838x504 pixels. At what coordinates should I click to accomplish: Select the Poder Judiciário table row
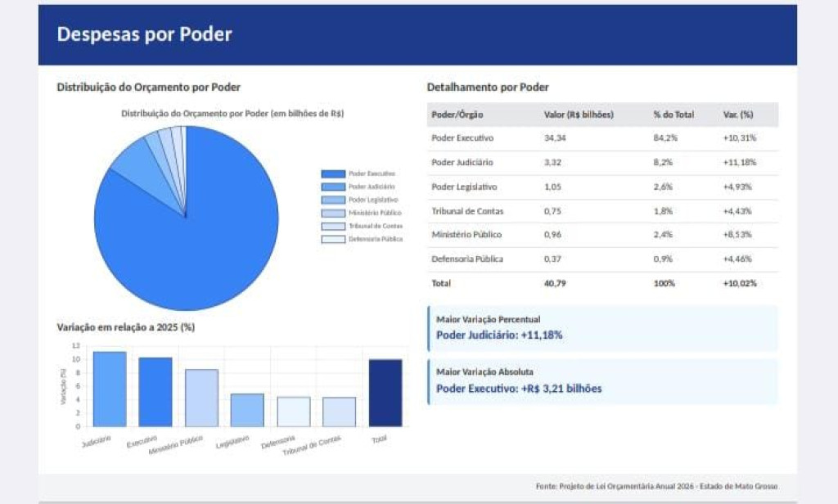point(602,162)
